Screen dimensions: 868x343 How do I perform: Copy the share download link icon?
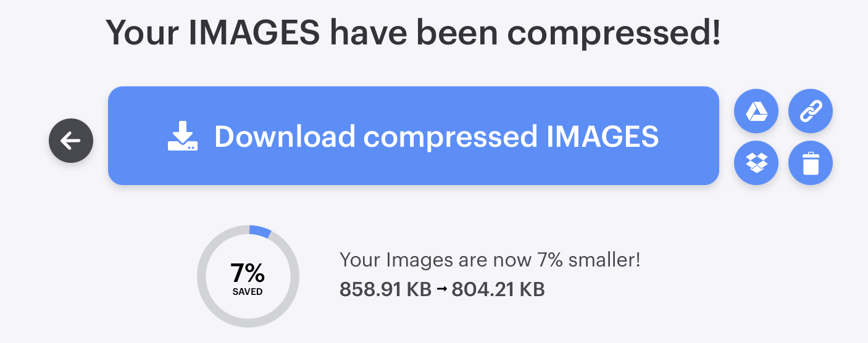pyautogui.click(x=811, y=112)
